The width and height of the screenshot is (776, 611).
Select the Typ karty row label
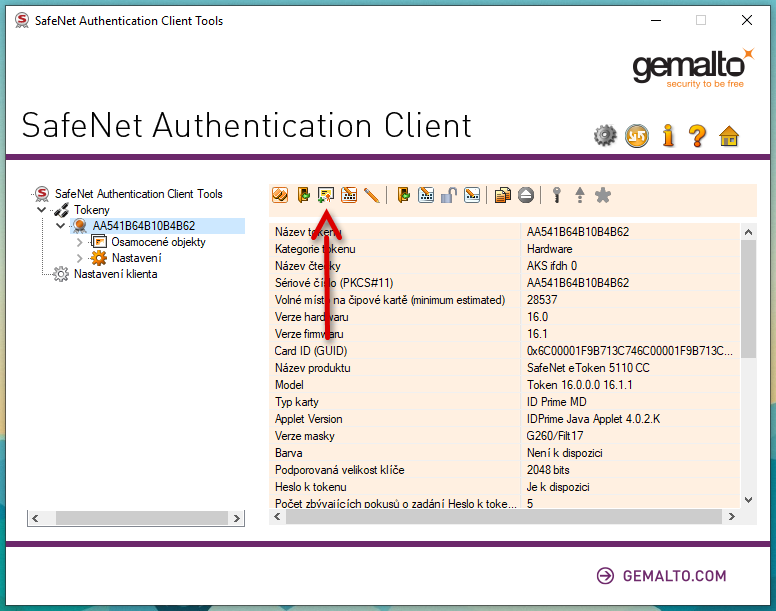(296, 402)
